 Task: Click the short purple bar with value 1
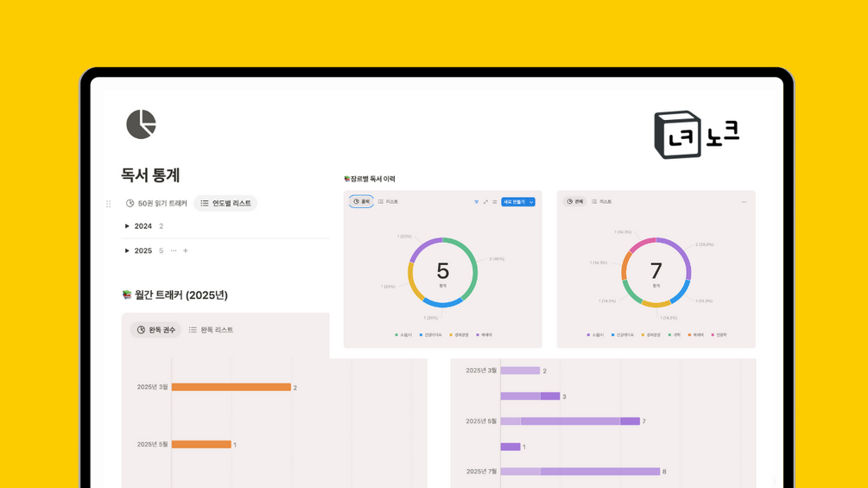pos(510,447)
